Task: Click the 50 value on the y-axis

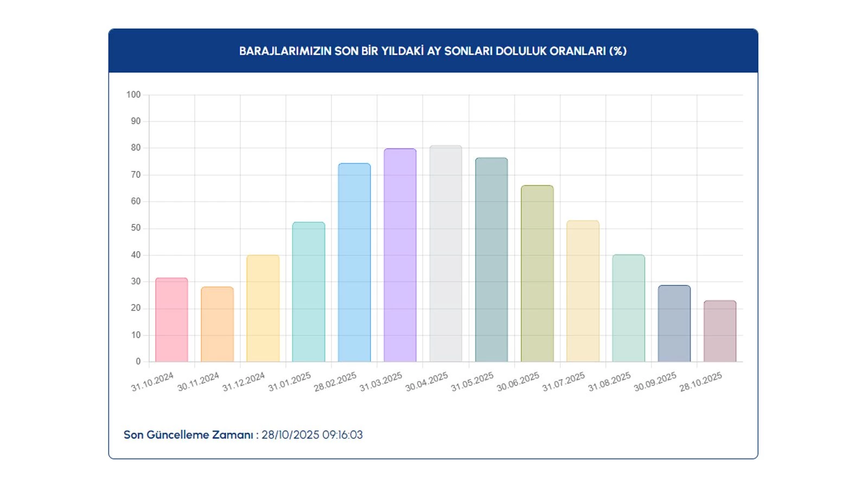Action: (136, 228)
